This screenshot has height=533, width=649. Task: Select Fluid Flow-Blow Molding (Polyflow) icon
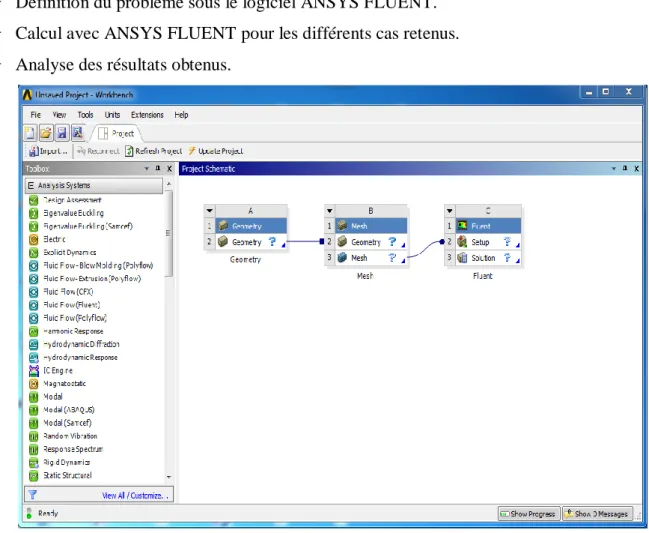(x=34, y=266)
